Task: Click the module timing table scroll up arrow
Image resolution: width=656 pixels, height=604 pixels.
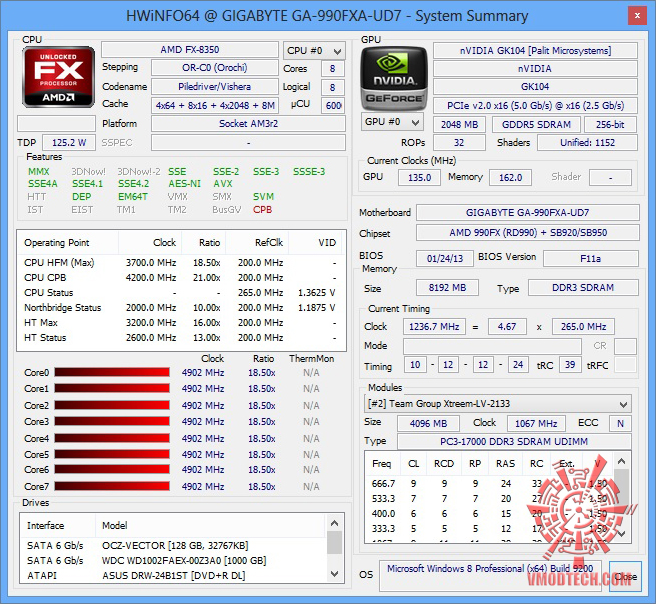Action: pyautogui.click(x=622, y=462)
